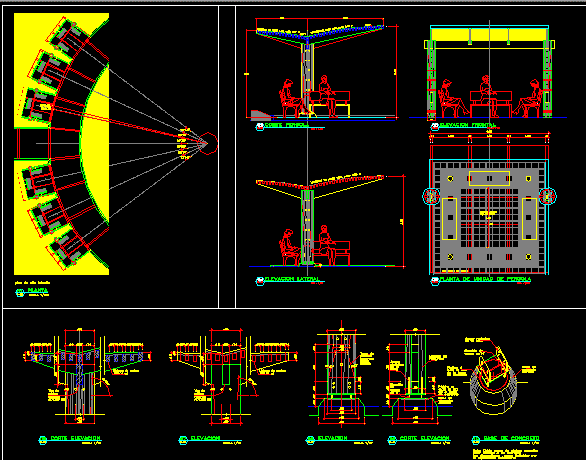Click the CORTE PERGOLA title under the section
Image resolution: width=586 pixels, height=460 pixels.
[286, 125]
